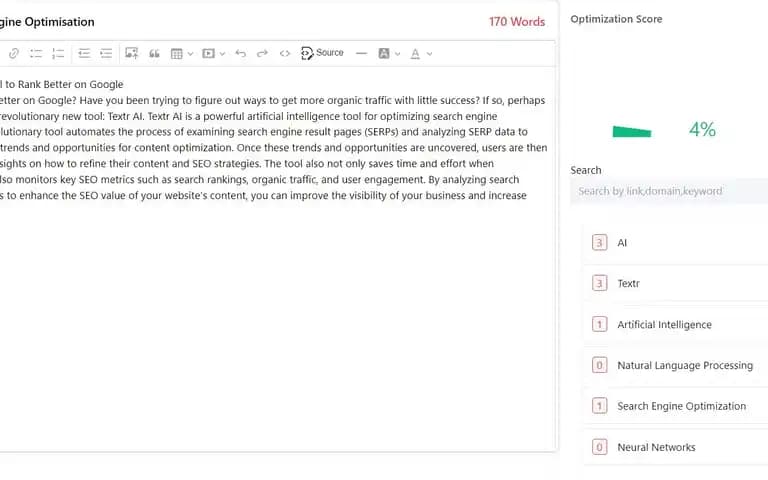Insert a horizontal line
Viewport: 768px width, 480px height.
pos(361,53)
